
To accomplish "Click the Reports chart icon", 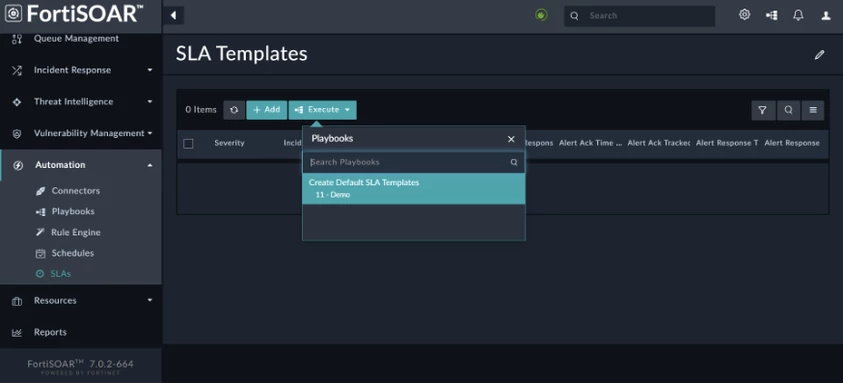I will click(17, 333).
